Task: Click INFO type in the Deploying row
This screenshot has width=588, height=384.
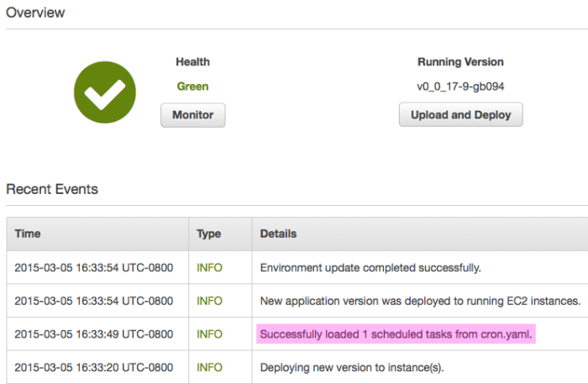Action: click(210, 367)
